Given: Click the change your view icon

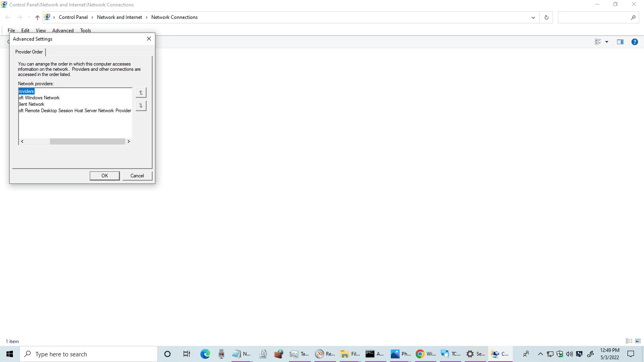Looking at the screenshot, I should pos(598,42).
